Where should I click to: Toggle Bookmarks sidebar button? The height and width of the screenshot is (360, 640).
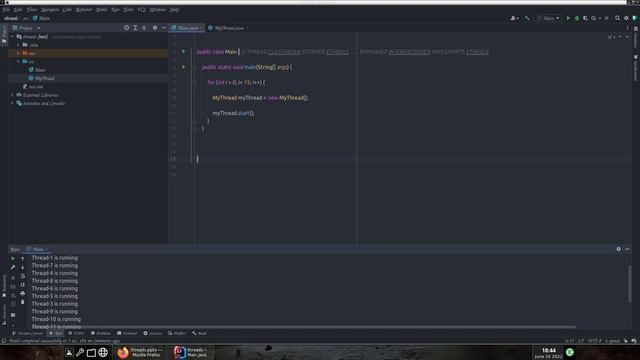click(4, 285)
